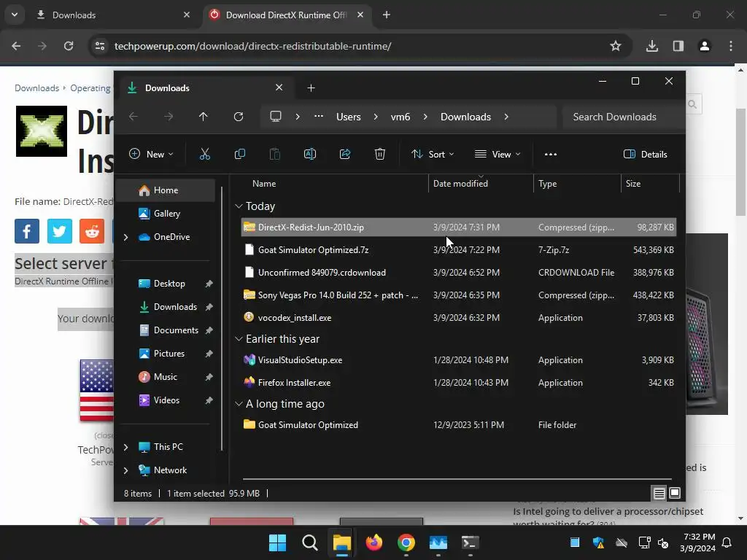This screenshot has width=747, height=560.
Task: Share on Facebook icon on webpage
Action: point(27,231)
